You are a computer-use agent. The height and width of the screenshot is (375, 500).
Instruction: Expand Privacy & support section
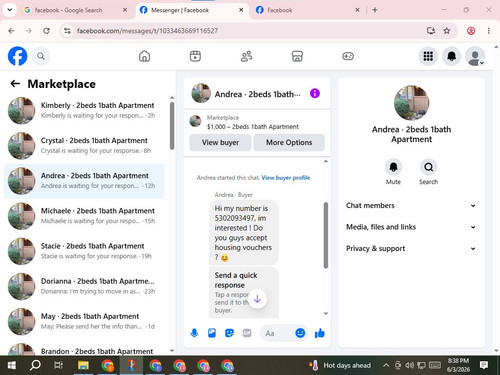coord(411,248)
